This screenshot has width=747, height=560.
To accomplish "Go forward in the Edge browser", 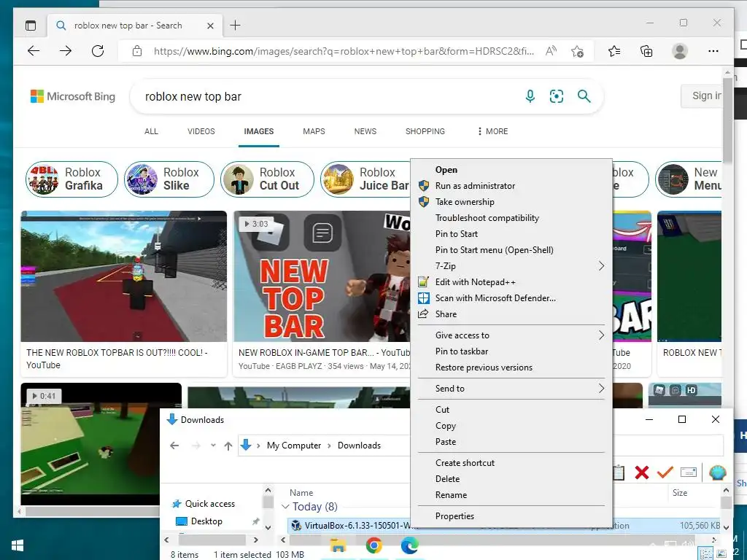I will pos(66,51).
